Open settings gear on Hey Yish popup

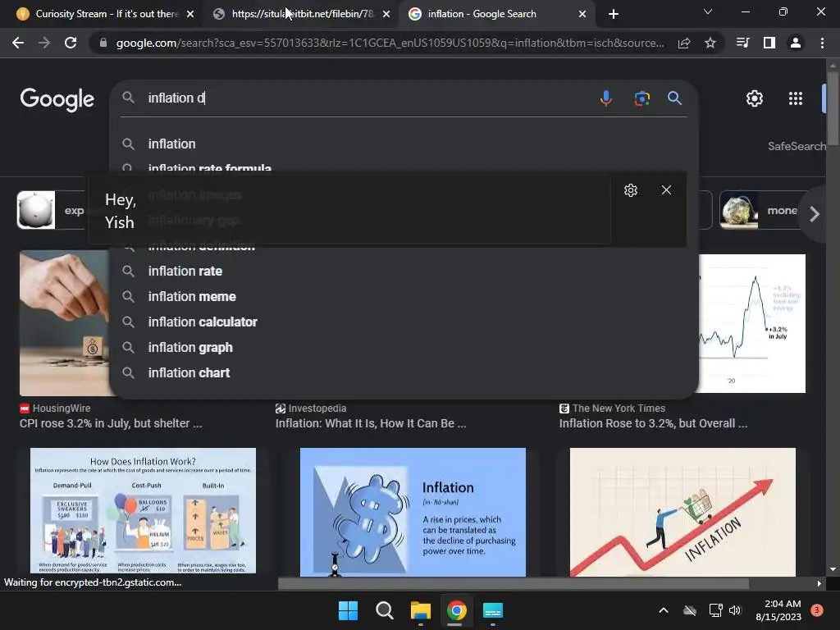pos(631,190)
